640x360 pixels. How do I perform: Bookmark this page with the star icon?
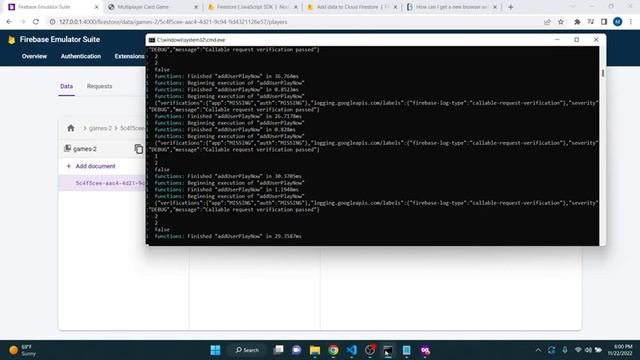(x=561, y=22)
